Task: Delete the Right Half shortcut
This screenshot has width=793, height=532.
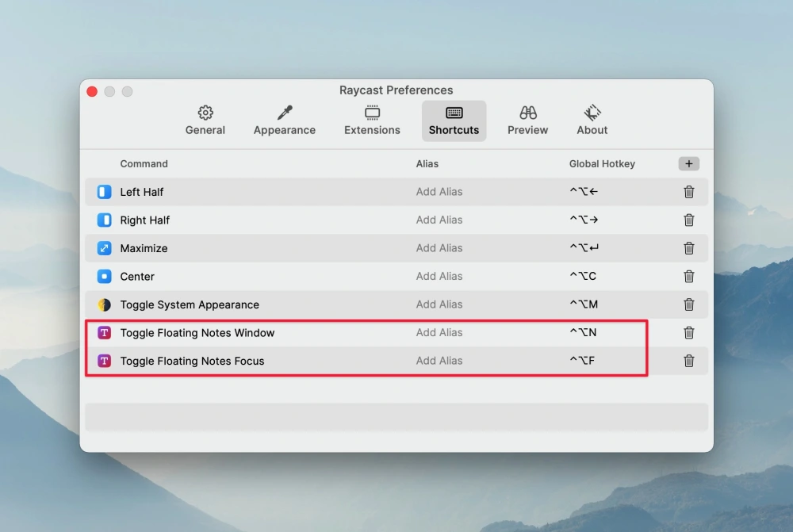Action: (x=688, y=220)
